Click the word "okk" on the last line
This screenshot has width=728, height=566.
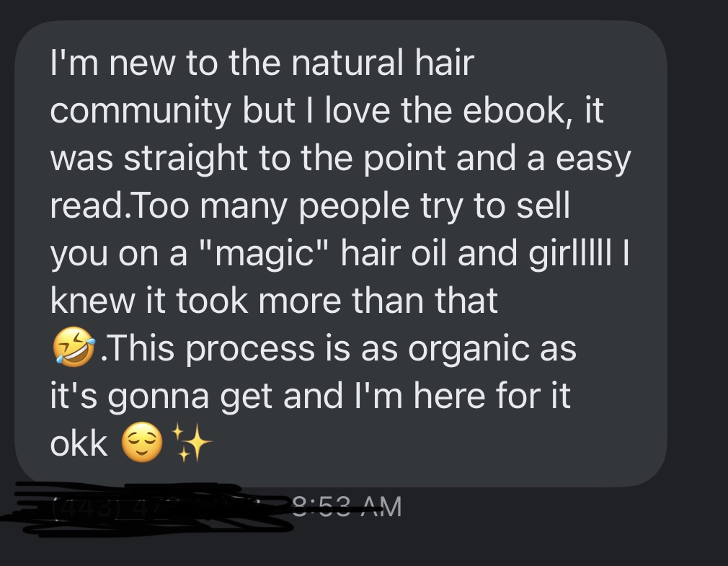point(79,443)
